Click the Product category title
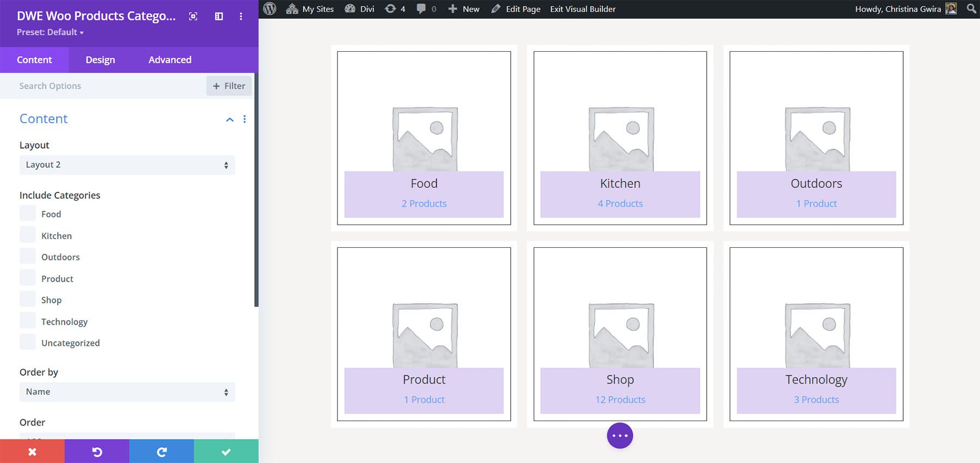 point(424,380)
